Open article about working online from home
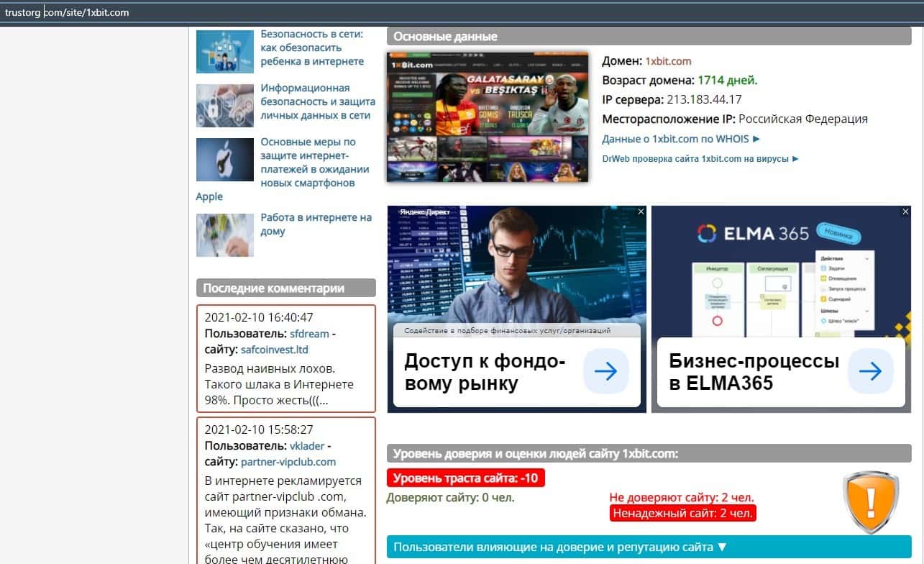Screen dimensions: 924x564 316,224
